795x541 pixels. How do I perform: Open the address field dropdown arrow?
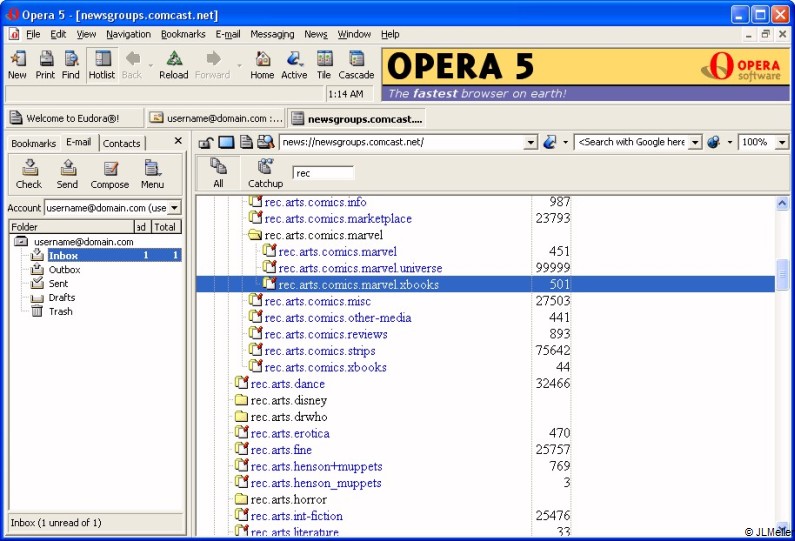point(530,142)
